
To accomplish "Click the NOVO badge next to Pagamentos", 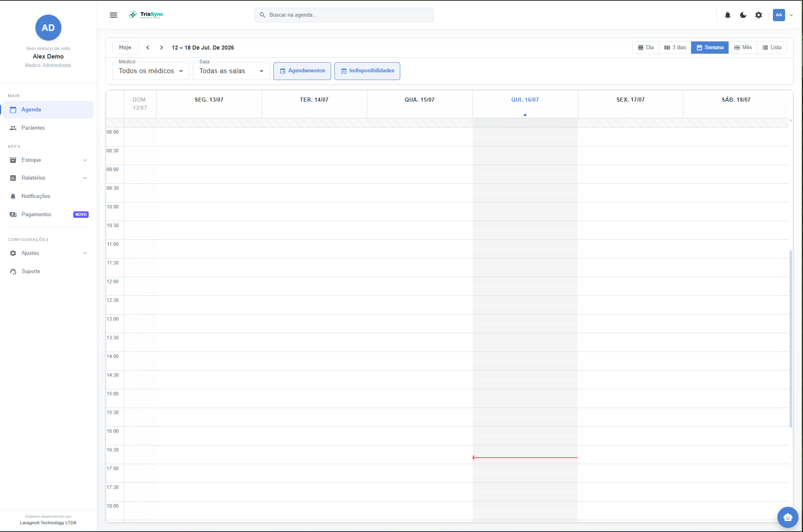I will (x=81, y=215).
